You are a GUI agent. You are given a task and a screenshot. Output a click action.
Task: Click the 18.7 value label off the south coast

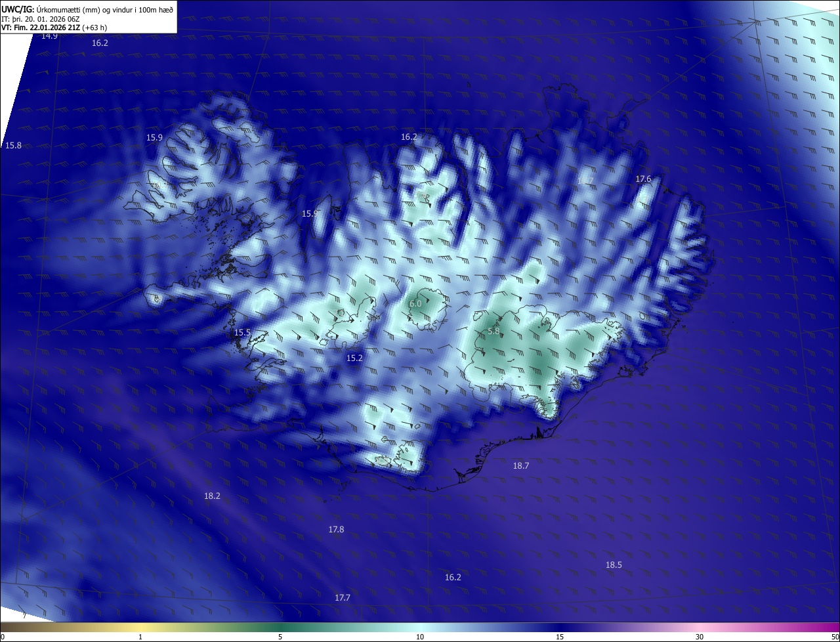click(x=521, y=465)
